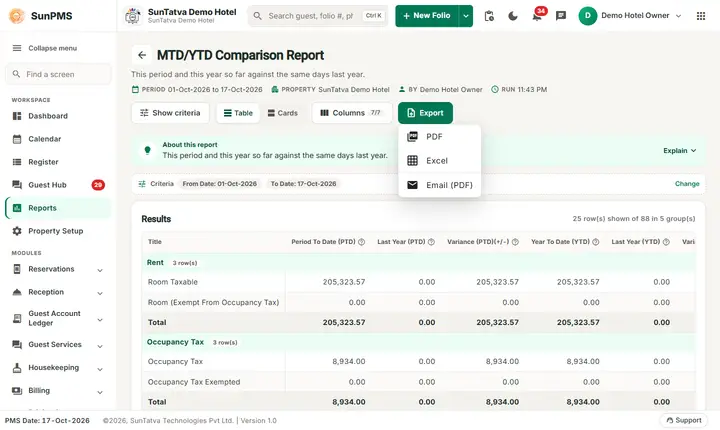Click the back arrow beside report title
Screen dimensions: 720x430
pos(142,55)
